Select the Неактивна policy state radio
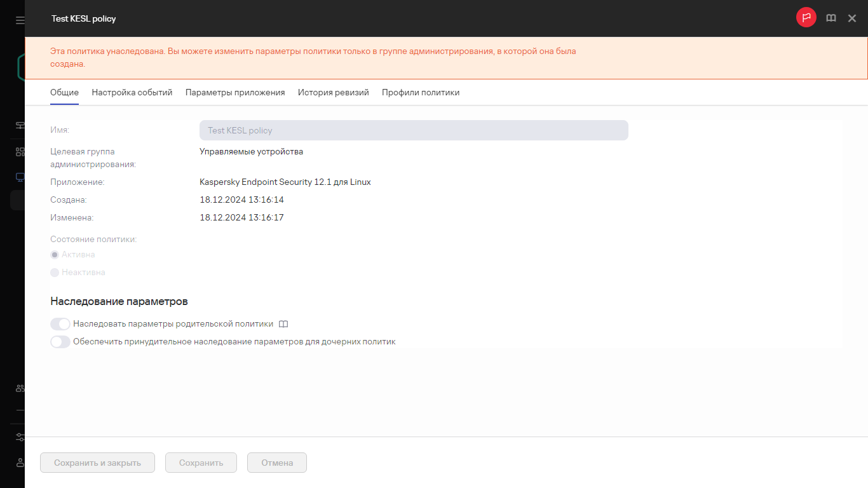868x488 pixels. point(55,273)
